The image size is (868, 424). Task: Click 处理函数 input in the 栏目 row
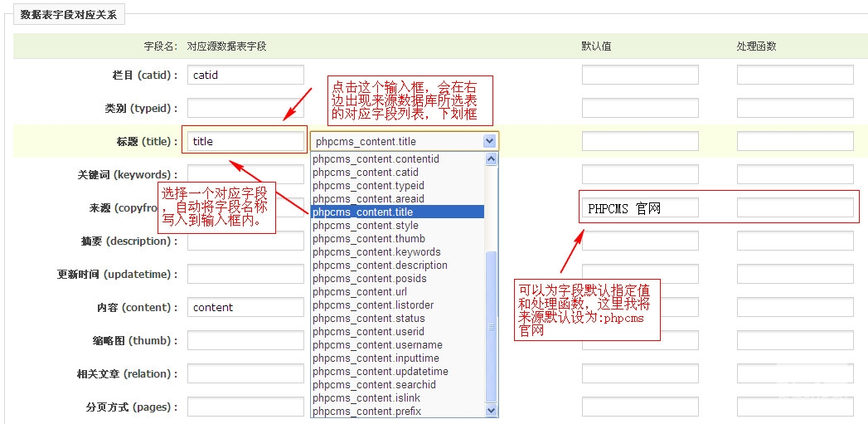point(795,75)
